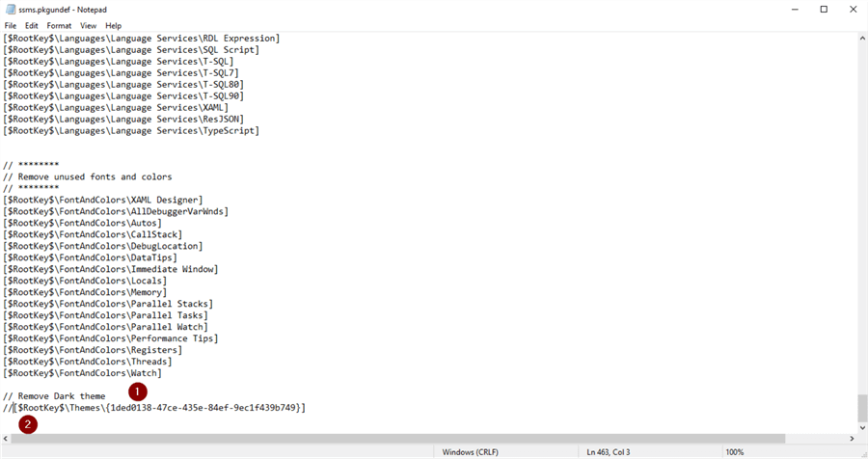Click the FontAndColors\Autos line
Viewport: 868px width, 459px height.
(82, 223)
